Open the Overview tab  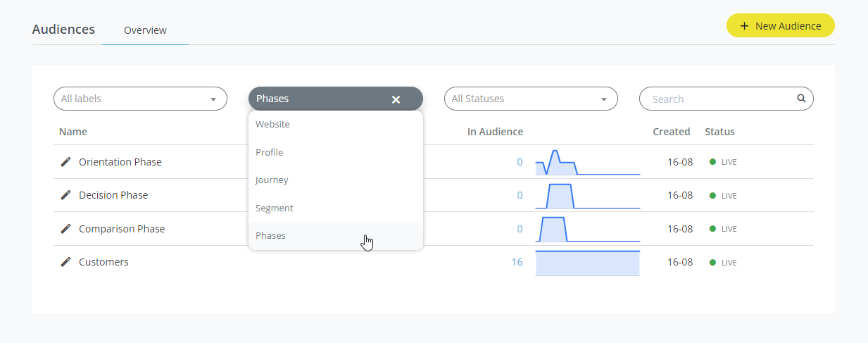pos(145,30)
